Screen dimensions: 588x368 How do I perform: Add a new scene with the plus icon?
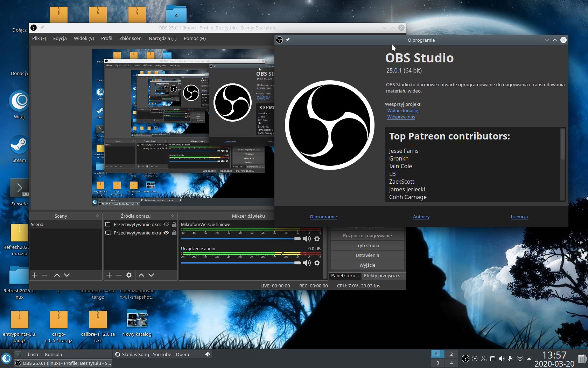pos(35,275)
